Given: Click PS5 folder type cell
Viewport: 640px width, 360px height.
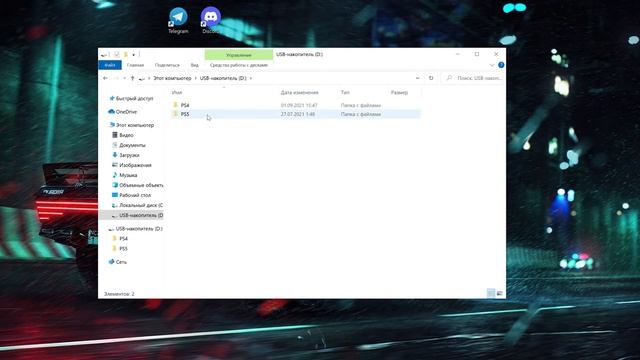Looking at the screenshot, I should coord(361,114).
